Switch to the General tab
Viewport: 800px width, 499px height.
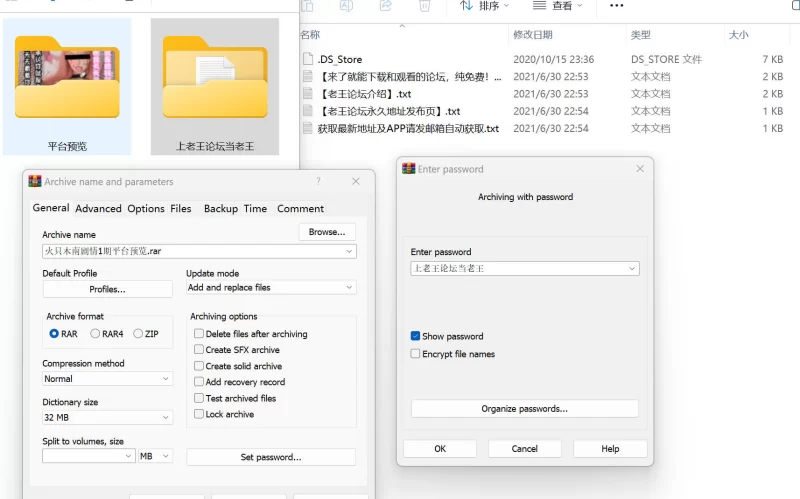pos(51,208)
